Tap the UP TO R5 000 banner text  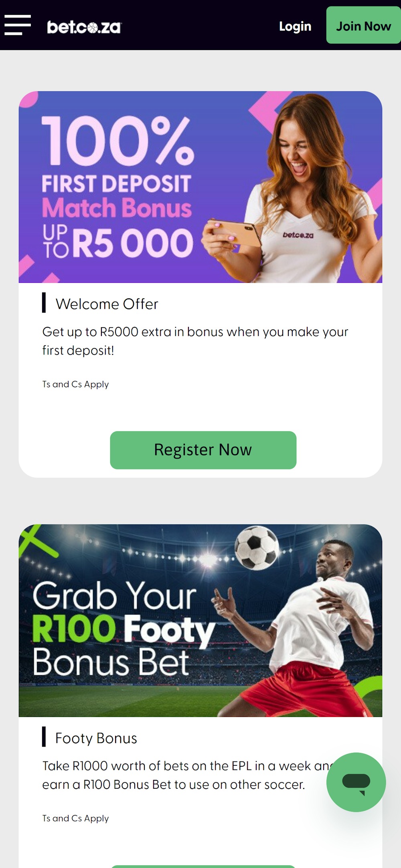pos(116,240)
